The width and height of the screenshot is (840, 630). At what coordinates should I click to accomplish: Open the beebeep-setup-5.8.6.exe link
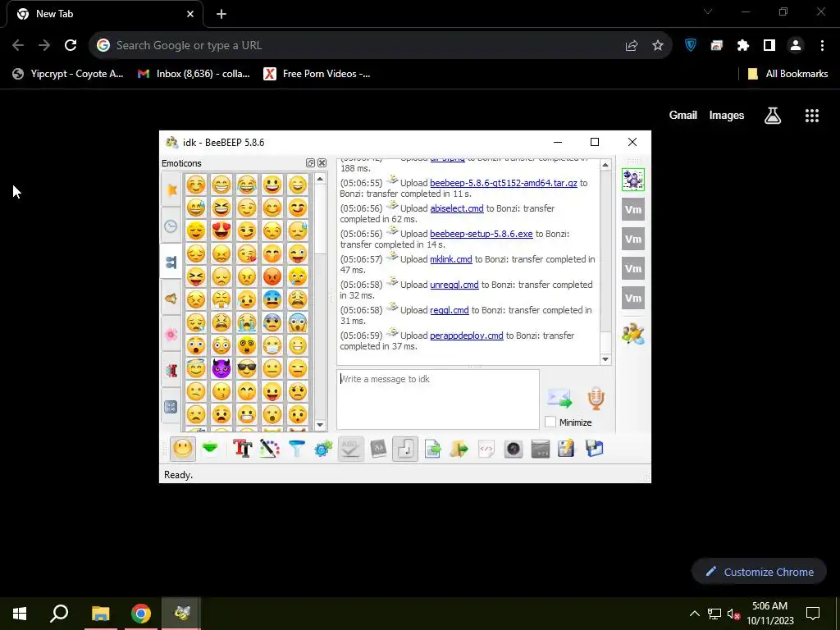coord(481,234)
